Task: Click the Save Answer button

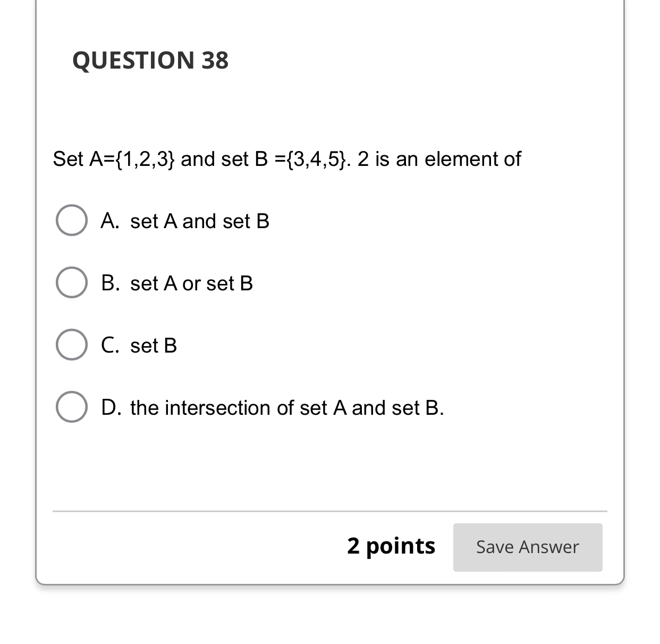Action: point(527,547)
